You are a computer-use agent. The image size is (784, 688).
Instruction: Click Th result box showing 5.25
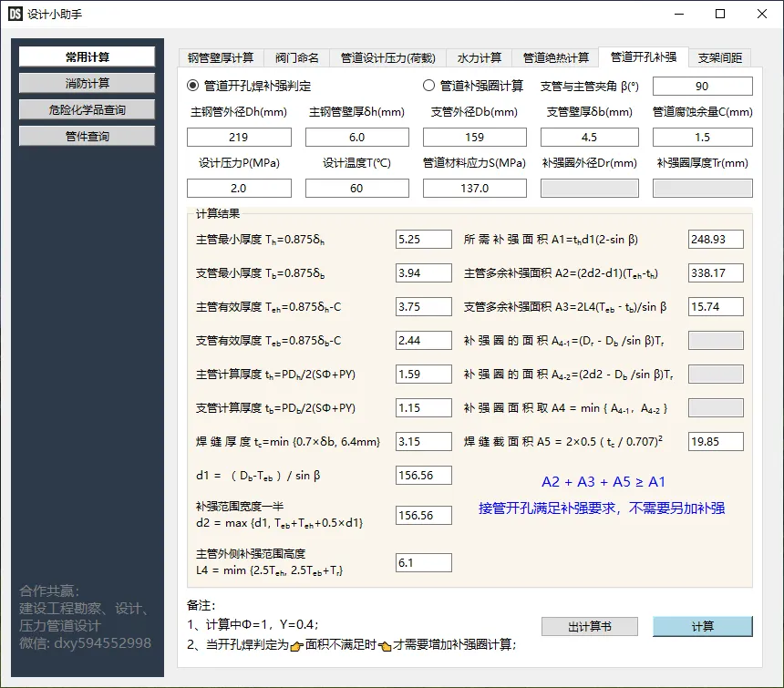pyautogui.click(x=424, y=240)
